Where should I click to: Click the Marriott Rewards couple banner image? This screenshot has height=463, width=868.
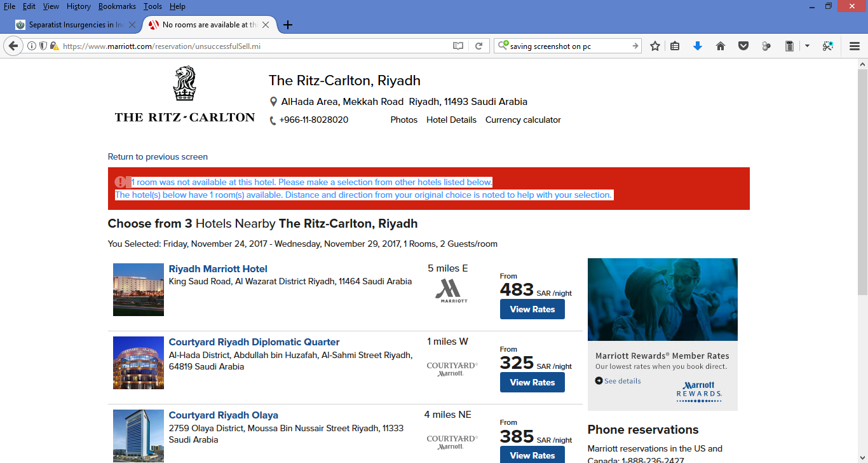pos(663,300)
